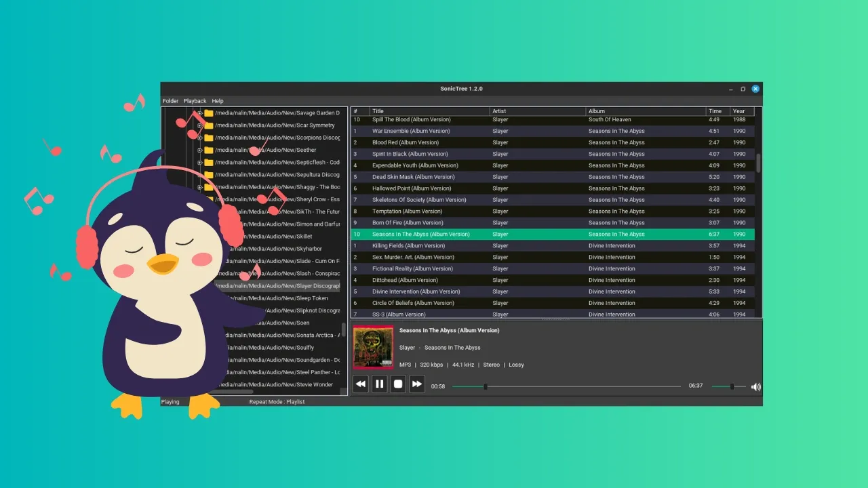
Task: Stop playback with the stop button
Action: 399,384
